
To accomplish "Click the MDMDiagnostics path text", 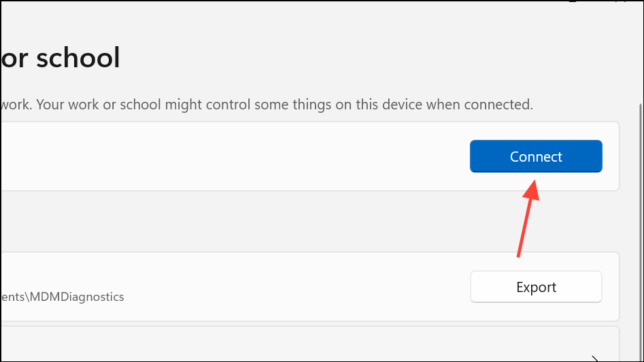I will [x=63, y=297].
